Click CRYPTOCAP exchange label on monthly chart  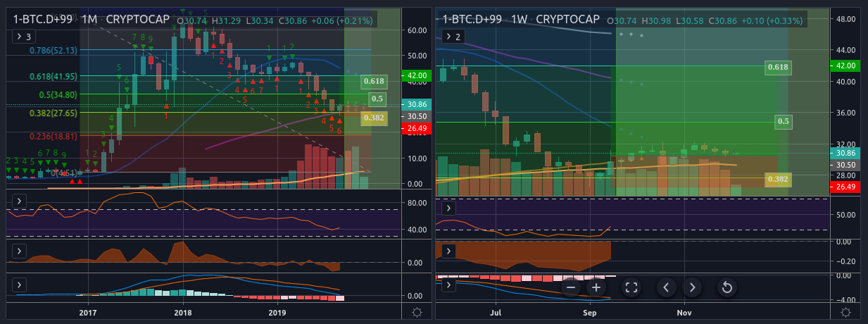137,20
